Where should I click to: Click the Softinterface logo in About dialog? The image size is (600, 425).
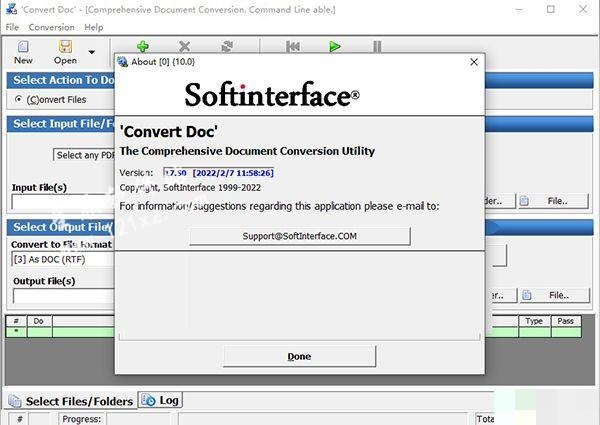pos(272,94)
